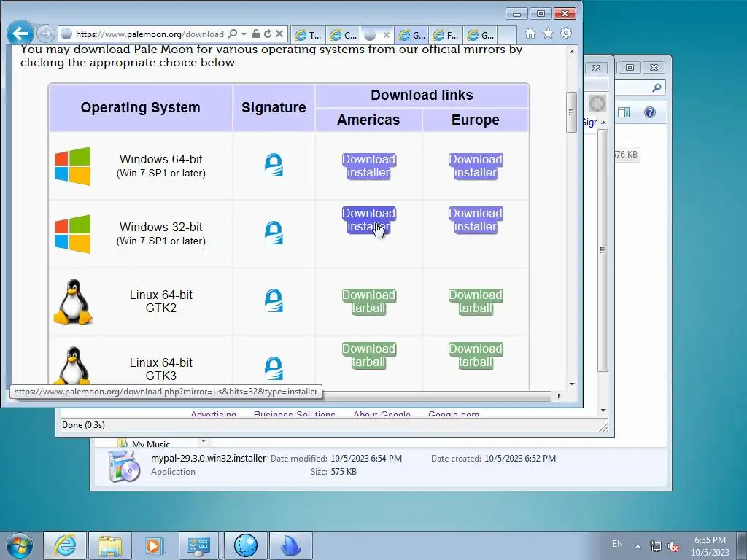Click the Business Solutions link in background window
747x560 pixels.
coord(295,414)
